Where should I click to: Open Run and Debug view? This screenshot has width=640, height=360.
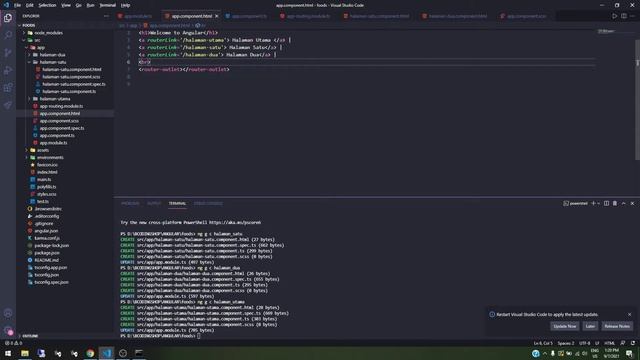tap(8, 70)
